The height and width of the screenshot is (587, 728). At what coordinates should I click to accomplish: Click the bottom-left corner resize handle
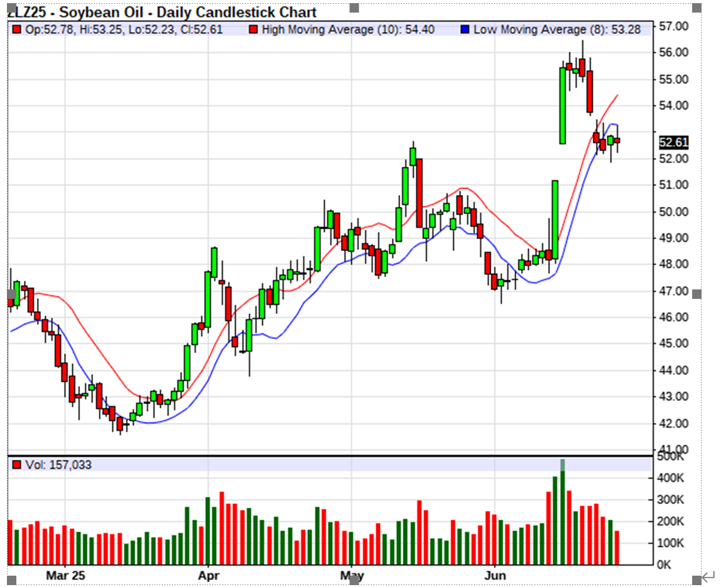[11, 579]
